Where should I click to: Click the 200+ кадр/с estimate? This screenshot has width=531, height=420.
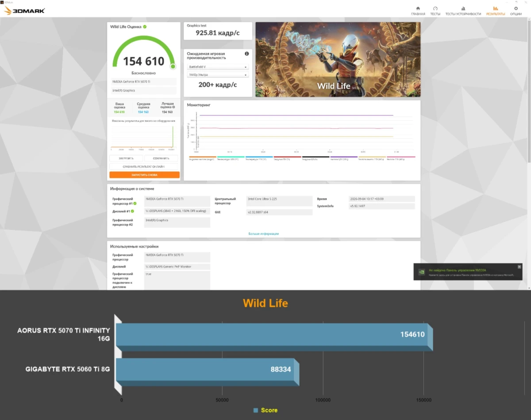217,85
